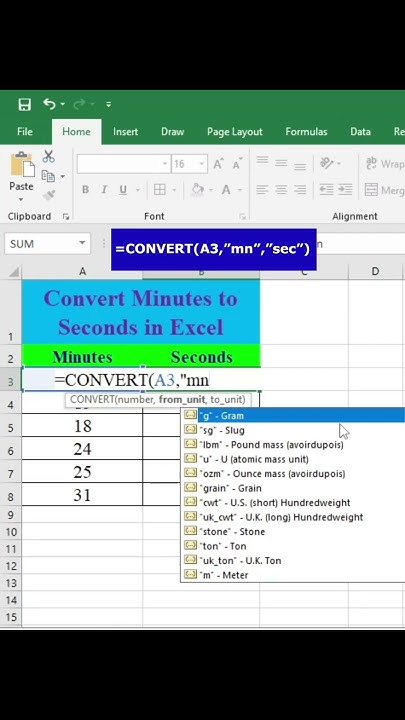Click the Undo arrow icon
Viewport: 405px width, 720px height.
pos(49,104)
